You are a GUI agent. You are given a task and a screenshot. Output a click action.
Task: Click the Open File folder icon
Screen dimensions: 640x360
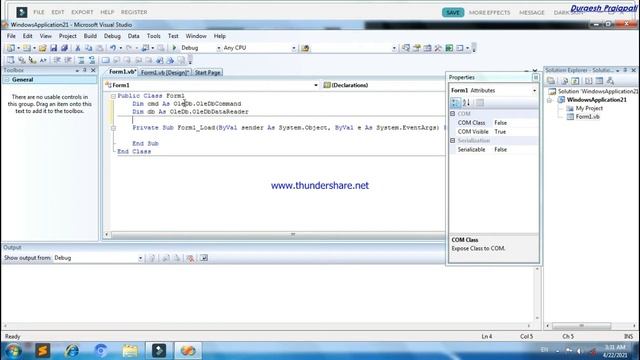click(x=42, y=48)
